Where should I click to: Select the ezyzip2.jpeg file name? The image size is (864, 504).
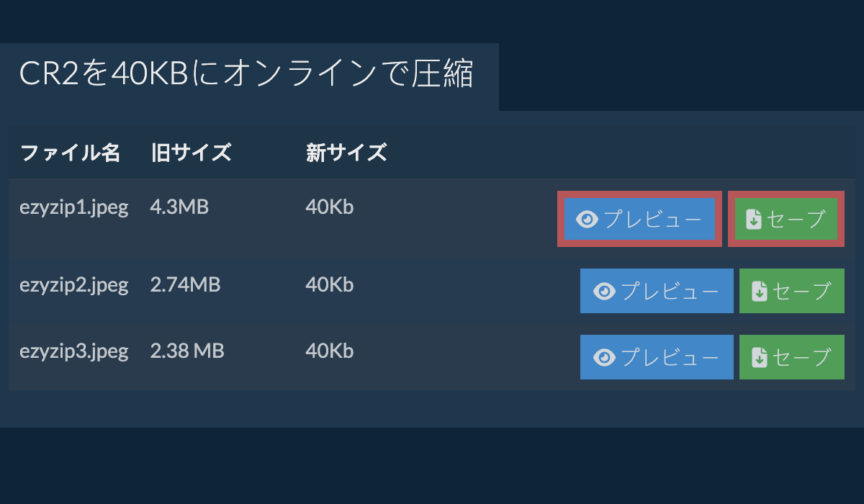[73, 285]
